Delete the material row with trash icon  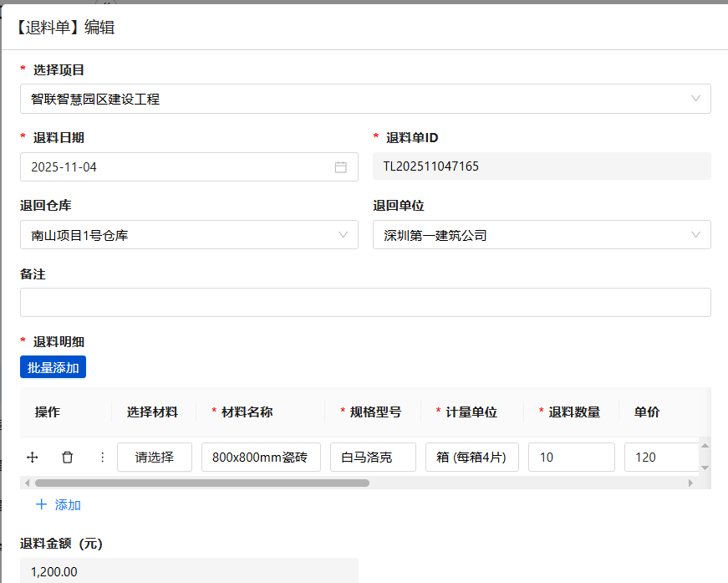68,458
